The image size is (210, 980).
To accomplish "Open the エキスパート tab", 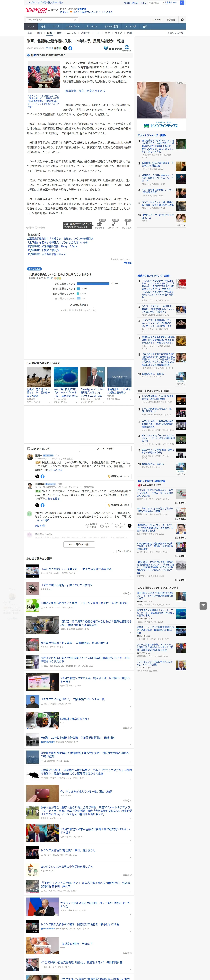I will click(x=72, y=26).
